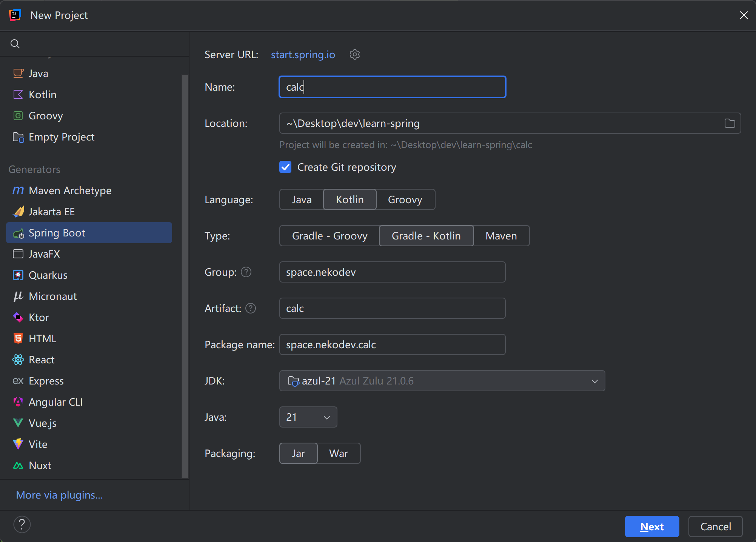Click the Micronaut mu icon
756x542 pixels.
point(18,296)
